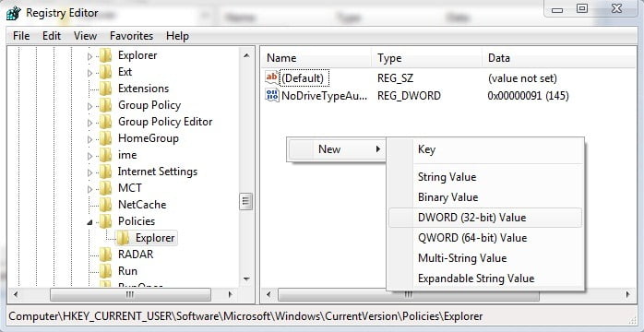Expand the MCT registry key
The width and height of the screenshot is (644, 332).
[89, 189]
